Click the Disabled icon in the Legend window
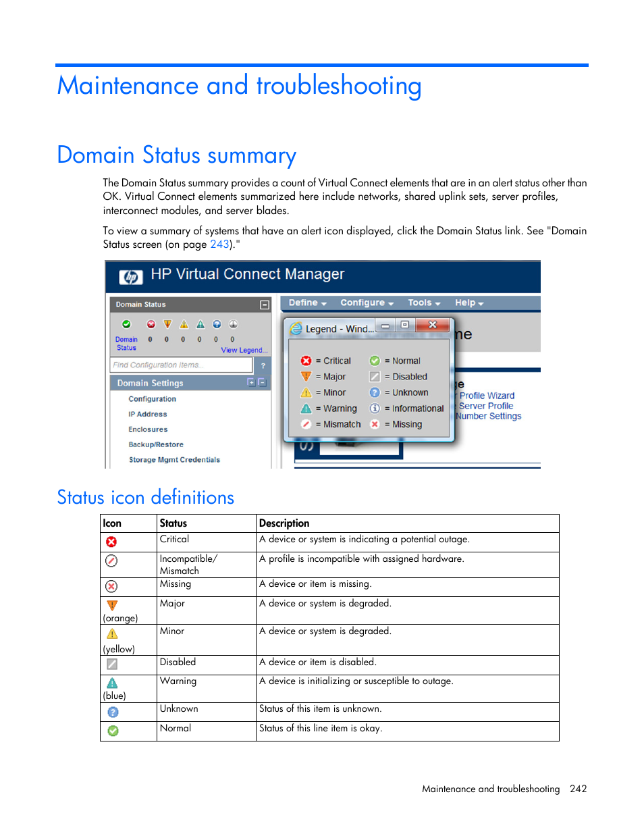This screenshot has height=834, width=644. point(375,376)
